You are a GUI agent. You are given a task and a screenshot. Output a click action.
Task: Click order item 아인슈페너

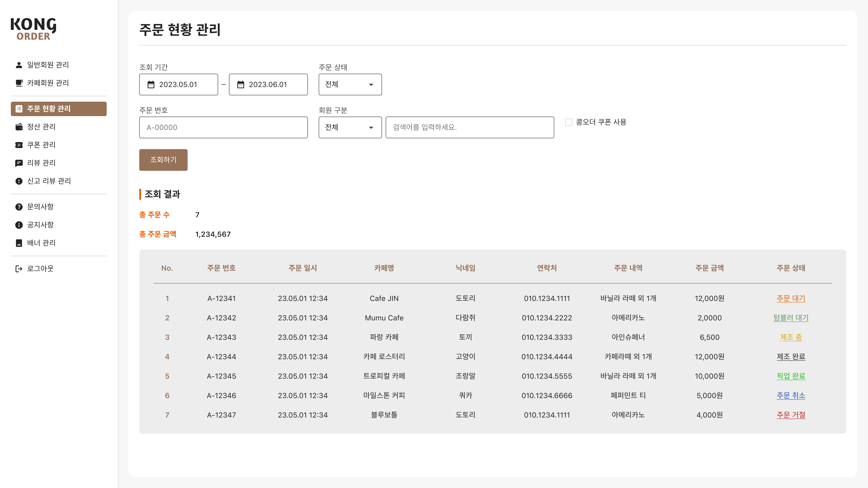point(628,337)
